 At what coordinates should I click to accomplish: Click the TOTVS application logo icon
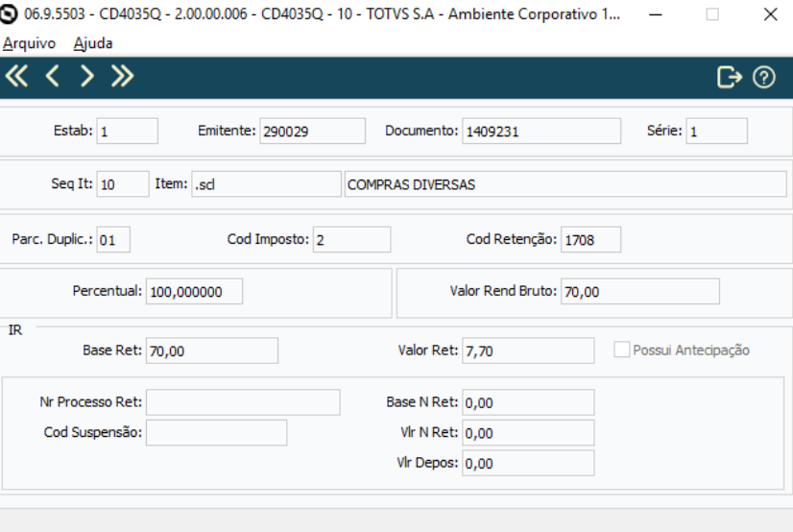point(9,14)
